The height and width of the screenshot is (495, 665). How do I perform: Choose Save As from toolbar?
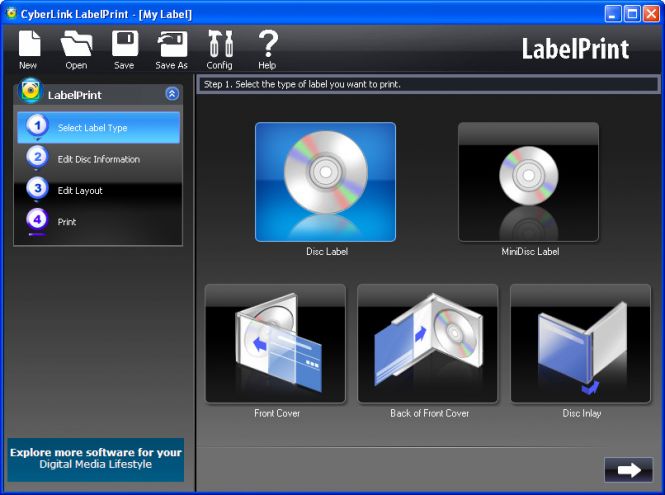tap(172, 49)
